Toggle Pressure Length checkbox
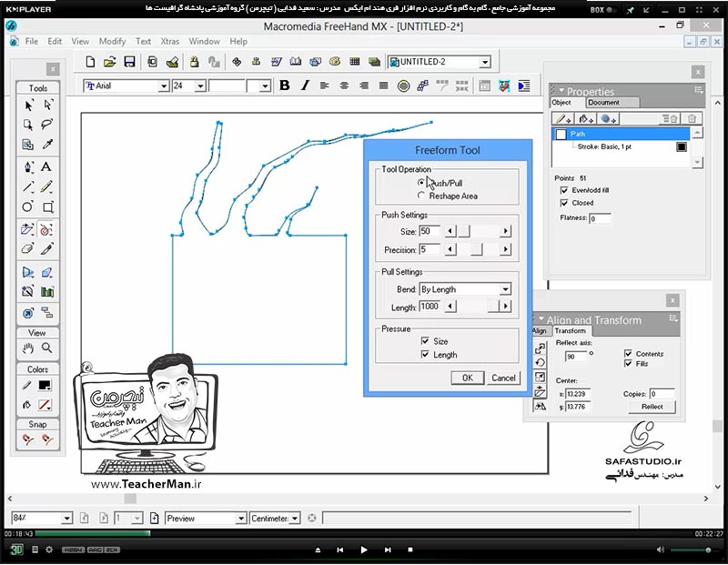The height and width of the screenshot is (565, 728). pos(425,355)
